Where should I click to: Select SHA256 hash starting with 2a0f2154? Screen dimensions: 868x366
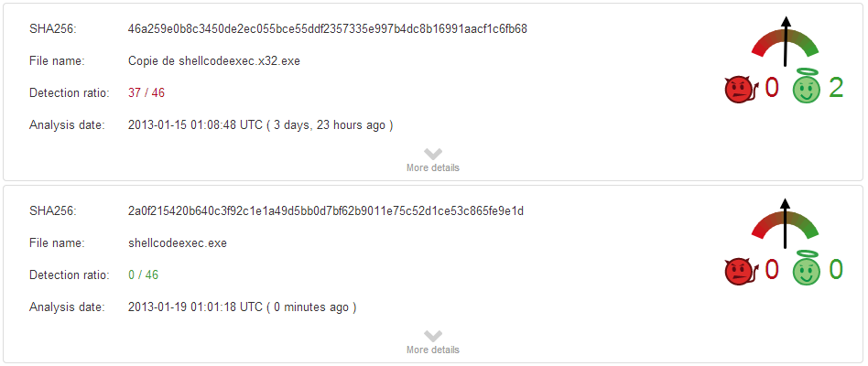(x=325, y=210)
